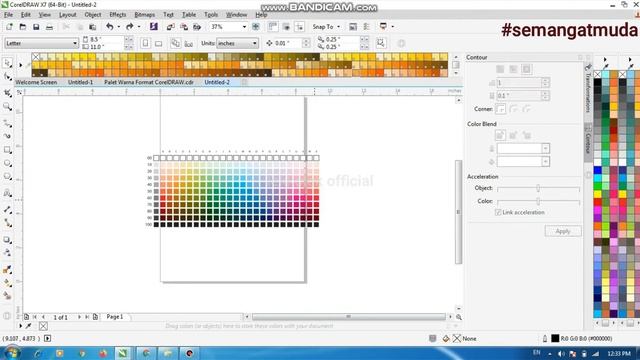This screenshot has width=640, height=360.
Task: Open the Layout menu
Action: click(68, 15)
